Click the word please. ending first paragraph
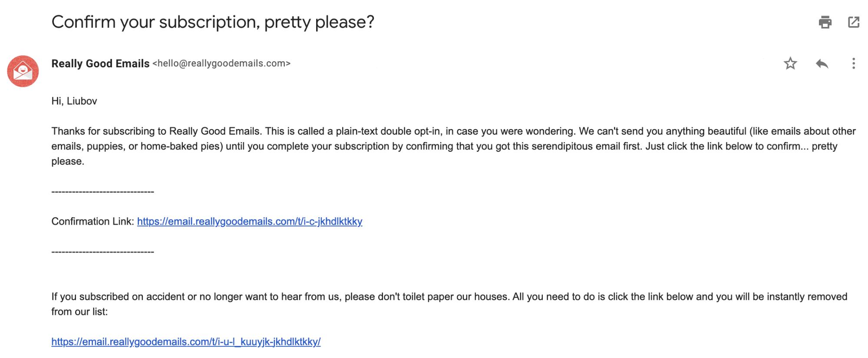The width and height of the screenshot is (868, 358). (x=68, y=161)
